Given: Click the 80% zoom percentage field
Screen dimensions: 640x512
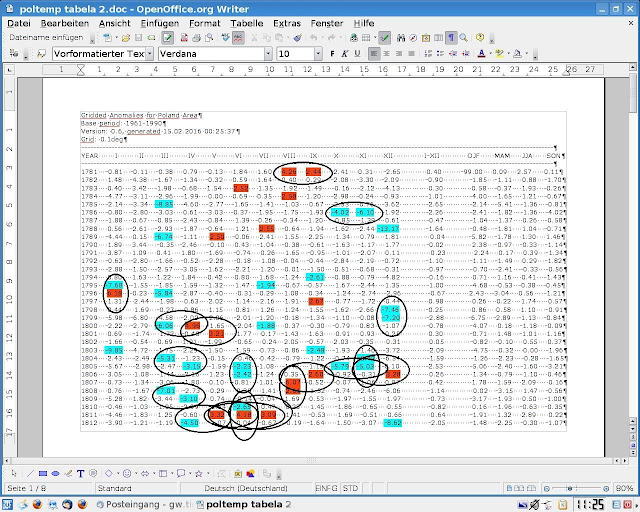Looking at the screenshot, I should (624, 488).
